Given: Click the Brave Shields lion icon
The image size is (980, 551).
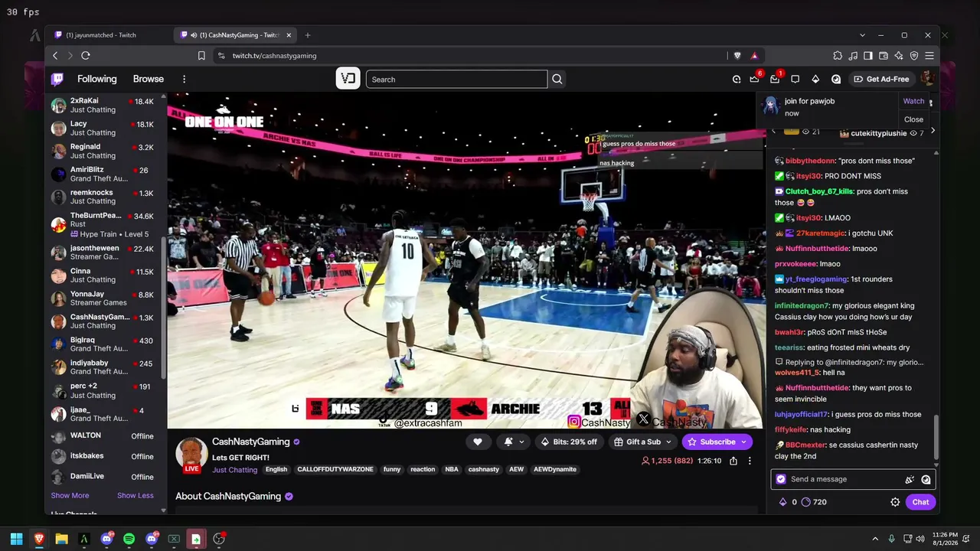Looking at the screenshot, I should pyautogui.click(x=737, y=56).
